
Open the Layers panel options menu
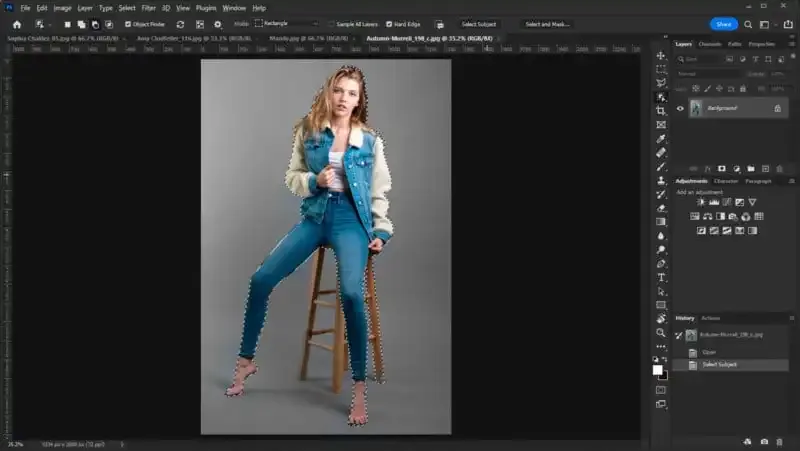point(792,44)
